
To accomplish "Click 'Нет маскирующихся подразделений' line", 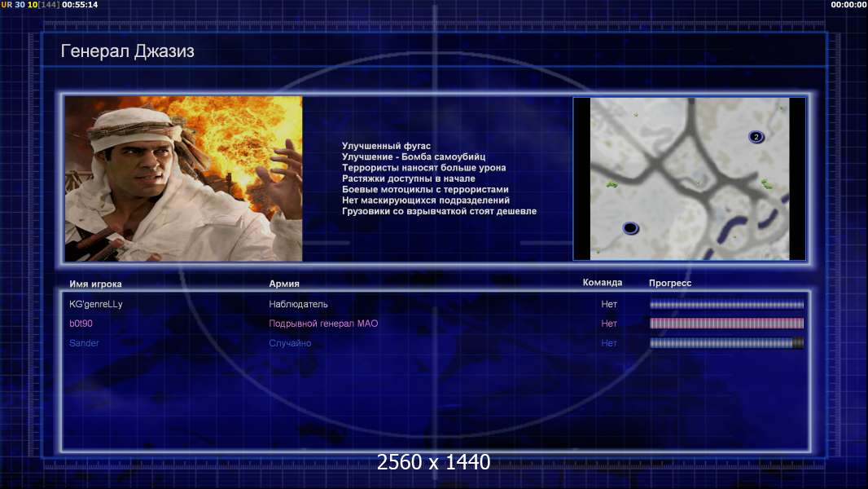I will tap(426, 200).
